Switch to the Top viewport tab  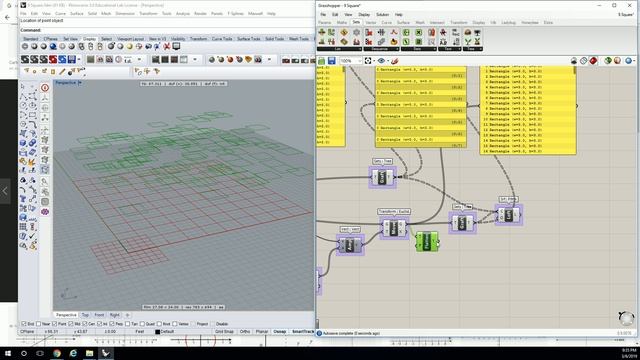pyautogui.click(x=85, y=315)
